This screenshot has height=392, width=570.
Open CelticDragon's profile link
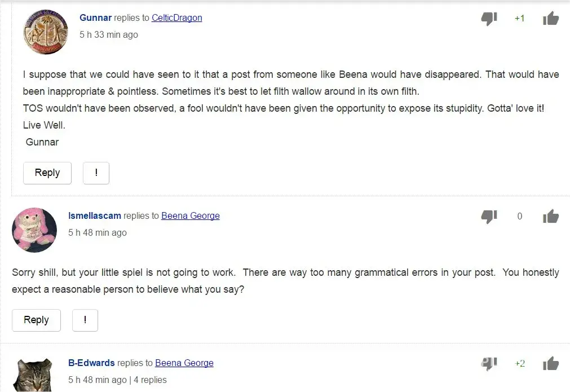176,18
